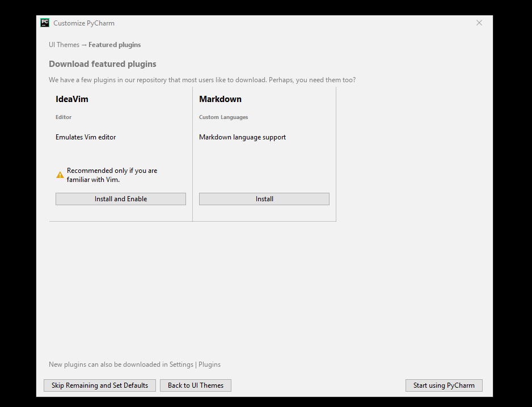This screenshot has height=407, width=532.
Task: Install and Enable the IdeaVim plugin
Action: 121,199
